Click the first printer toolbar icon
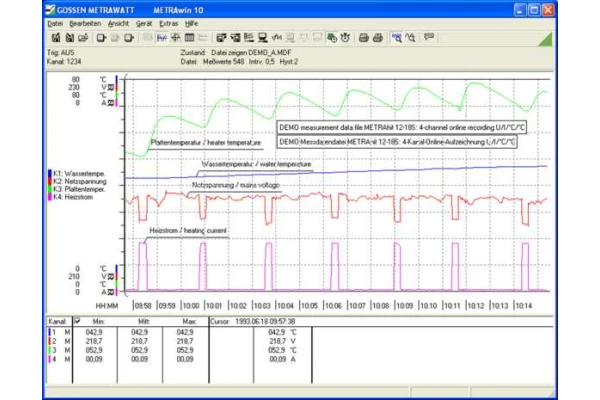Screen dimensions: 600x400 (364, 38)
